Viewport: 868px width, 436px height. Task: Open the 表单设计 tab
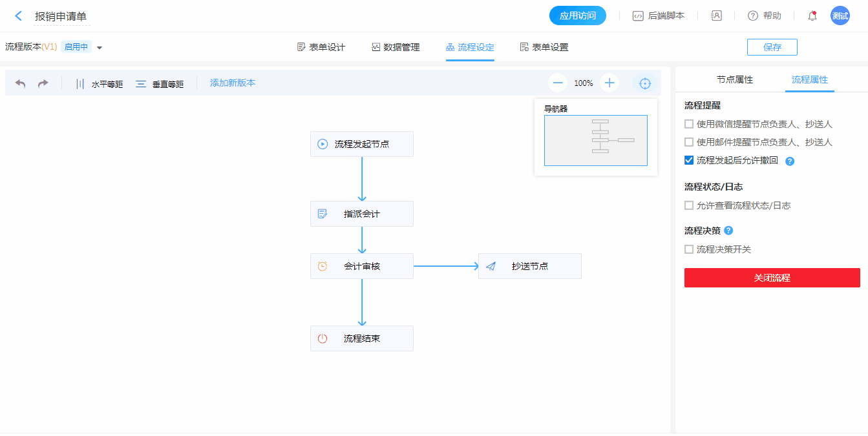[x=321, y=47]
